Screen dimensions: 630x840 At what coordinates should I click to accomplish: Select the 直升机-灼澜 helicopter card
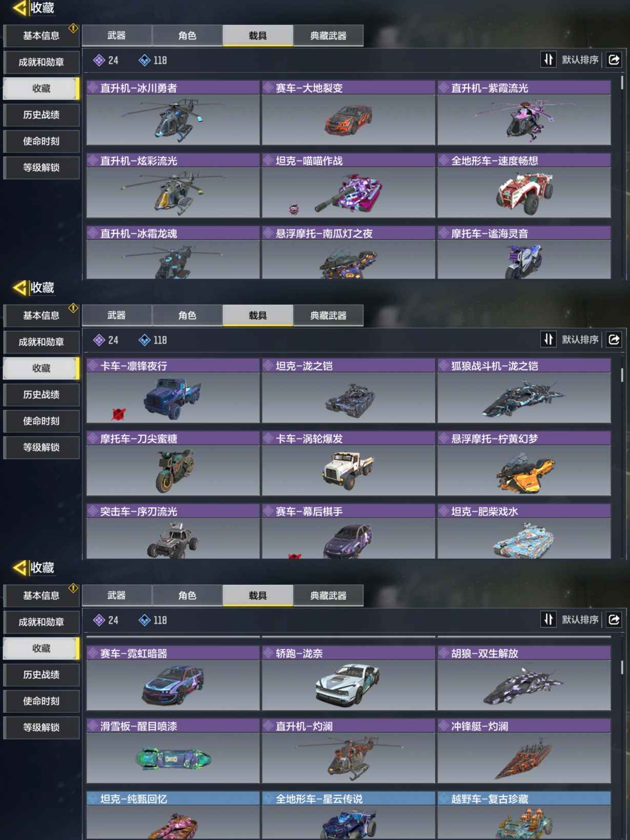click(349, 751)
